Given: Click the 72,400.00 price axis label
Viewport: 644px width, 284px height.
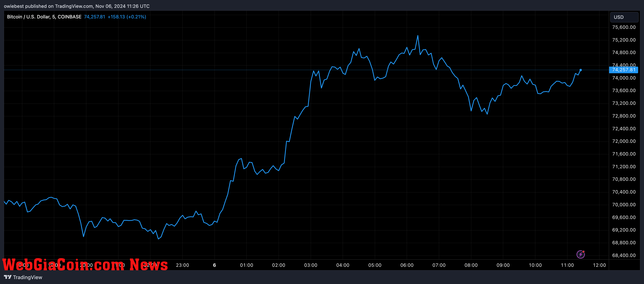Looking at the screenshot, I should pos(624,129).
